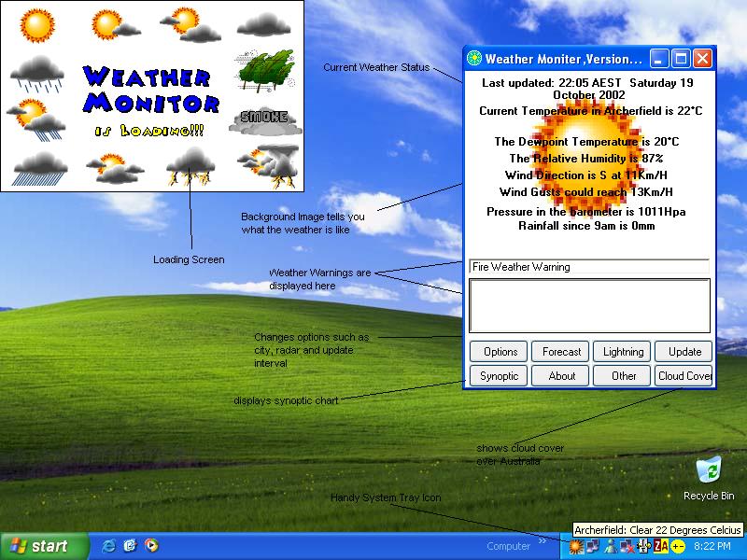Maximize the Weather Moniter window
This screenshot has height=560, width=747.
pos(681,59)
